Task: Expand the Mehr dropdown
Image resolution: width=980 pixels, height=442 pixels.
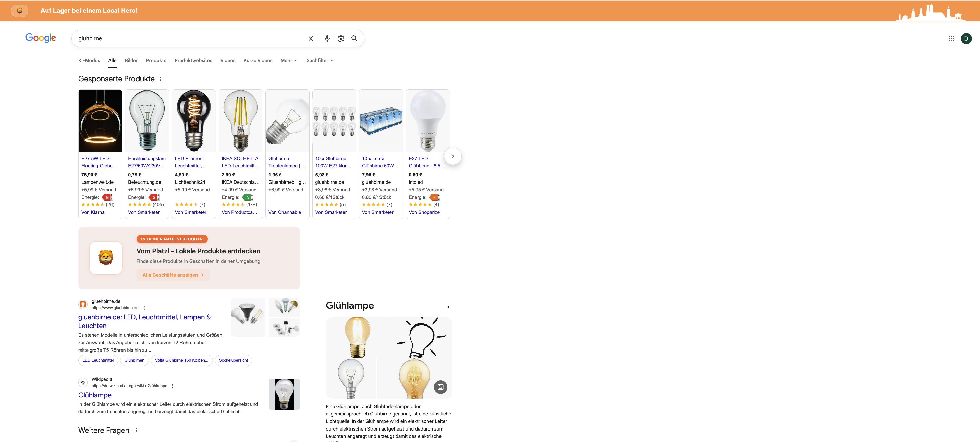Action: point(288,60)
